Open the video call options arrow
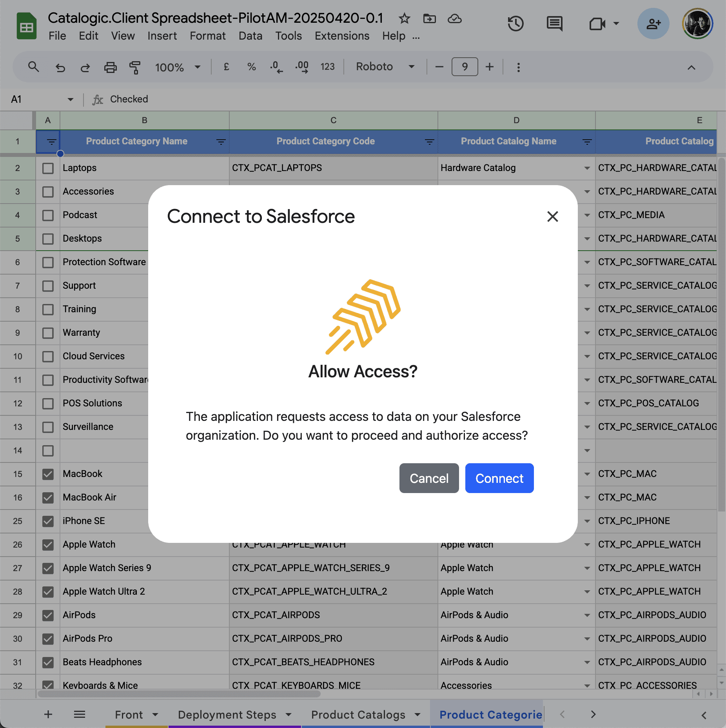 click(616, 24)
